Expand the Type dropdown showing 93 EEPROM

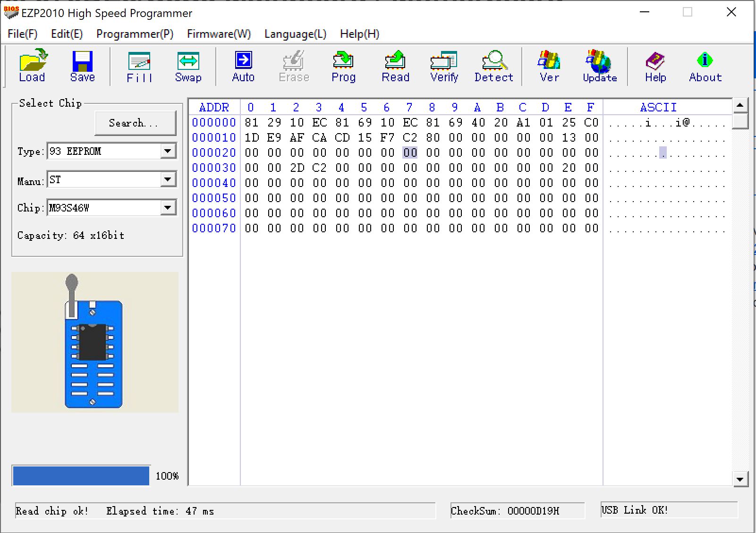pyautogui.click(x=168, y=151)
